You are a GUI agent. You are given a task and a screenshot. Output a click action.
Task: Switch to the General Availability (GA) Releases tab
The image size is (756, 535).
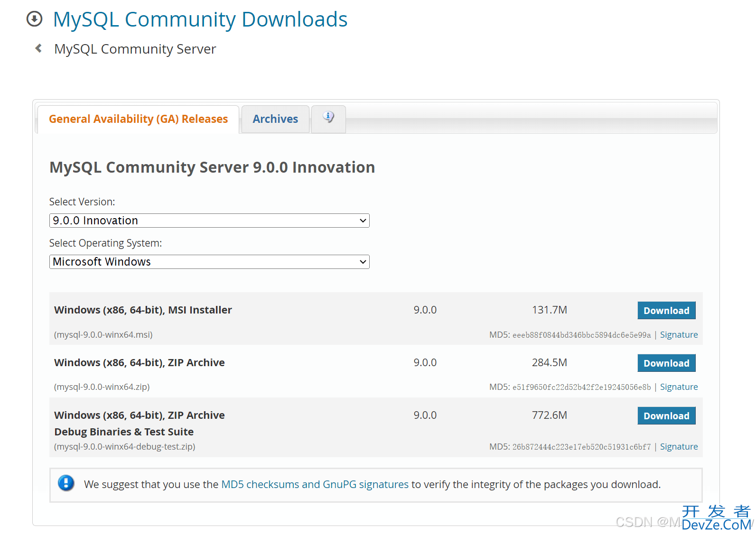pyautogui.click(x=138, y=119)
